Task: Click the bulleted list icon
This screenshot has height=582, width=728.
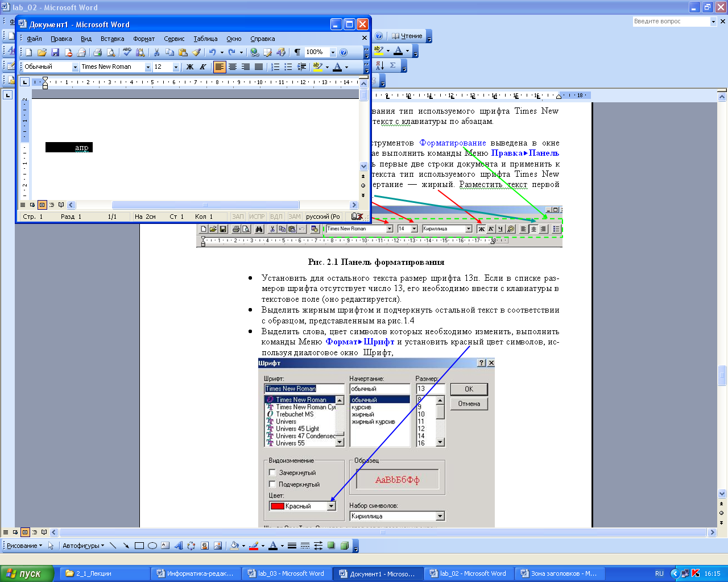Action: pyautogui.click(x=288, y=67)
